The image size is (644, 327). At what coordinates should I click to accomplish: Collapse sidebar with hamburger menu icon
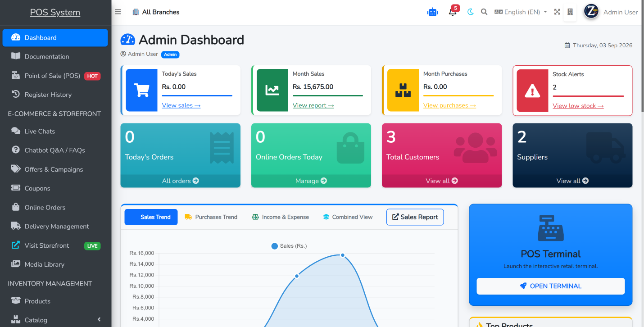pos(118,12)
